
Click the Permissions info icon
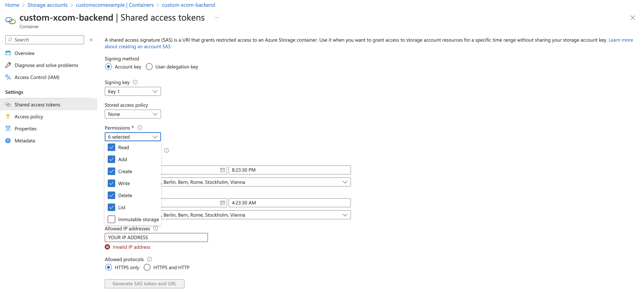tap(140, 128)
